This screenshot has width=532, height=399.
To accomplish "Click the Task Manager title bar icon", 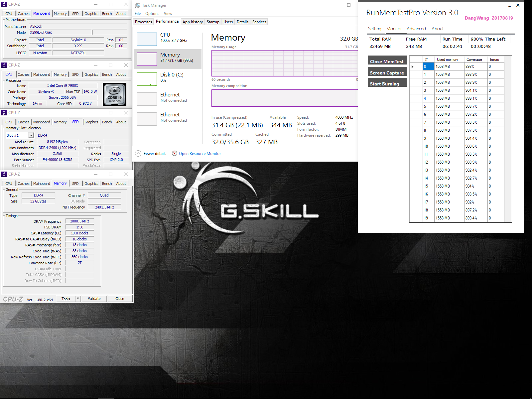I will 138,5.
